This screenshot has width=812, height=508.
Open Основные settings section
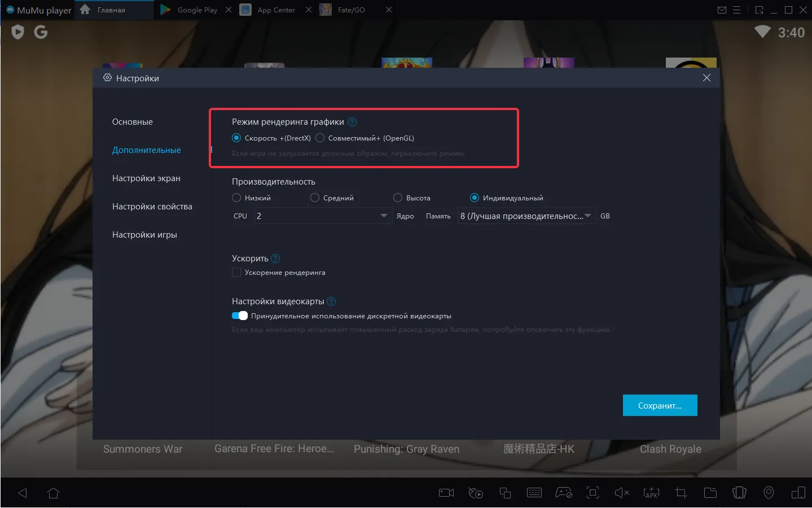click(x=133, y=122)
